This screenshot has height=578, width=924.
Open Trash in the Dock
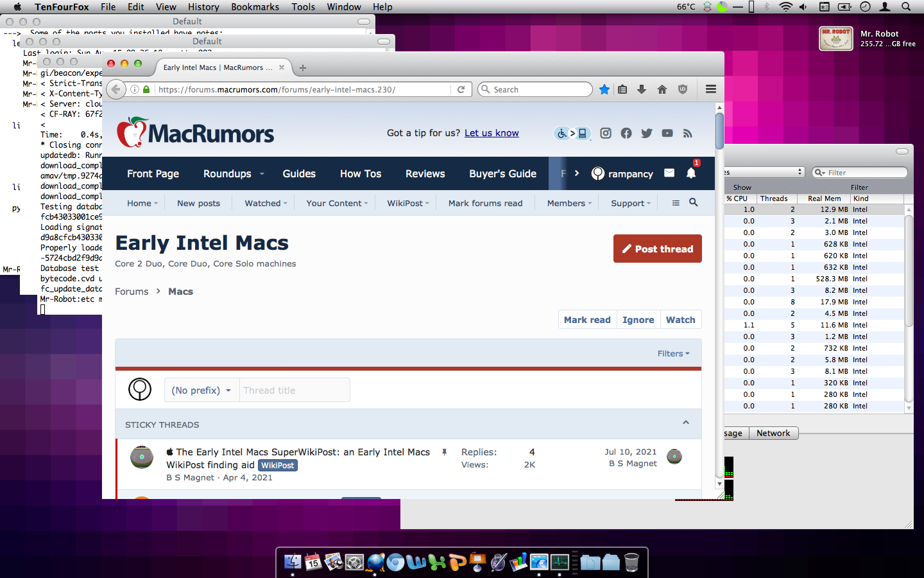631,562
